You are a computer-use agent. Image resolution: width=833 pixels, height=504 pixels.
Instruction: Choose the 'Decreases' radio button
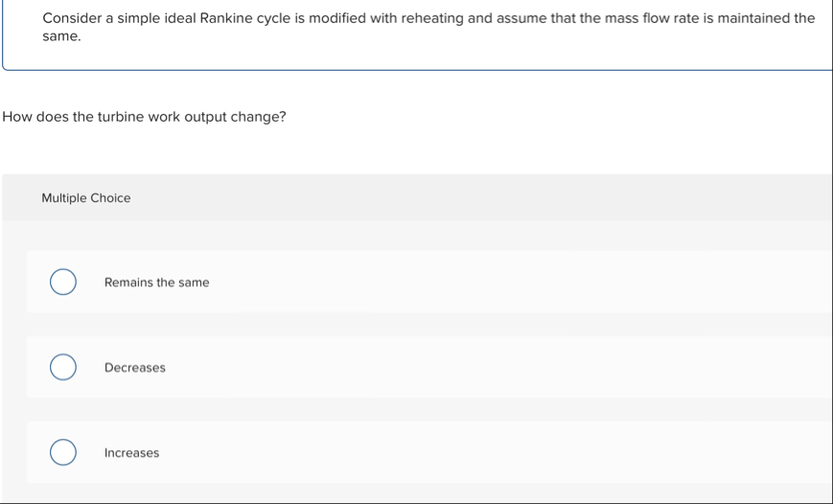pos(63,367)
